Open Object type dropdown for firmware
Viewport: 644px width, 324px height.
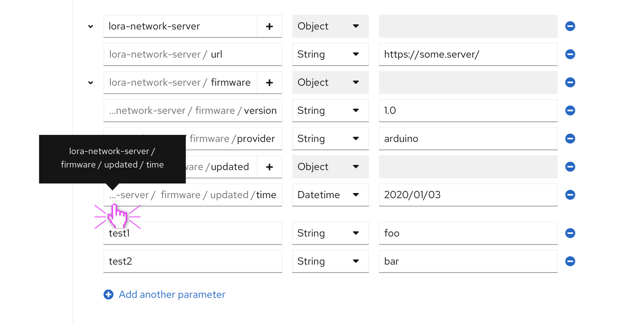point(330,83)
